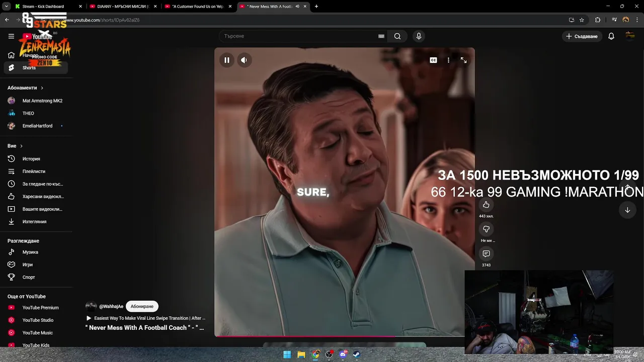Start voice search with microphone
Image resolution: width=644 pixels, height=362 pixels.
[419, 36]
